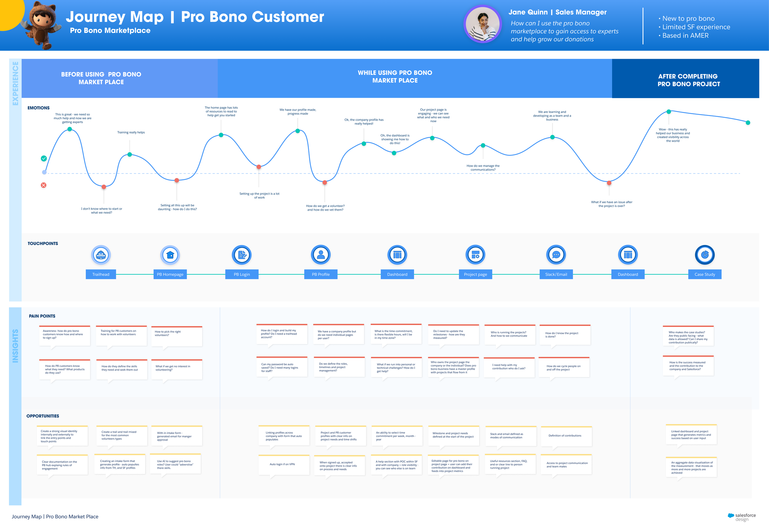Click dot for 'How do we manage the communications?'
Screen dimensions: 769x532
483,145
